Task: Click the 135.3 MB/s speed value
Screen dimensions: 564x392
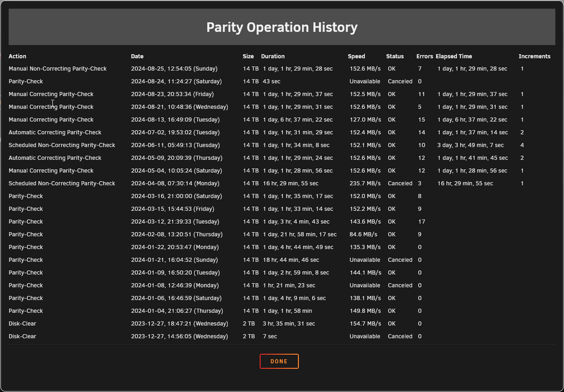Action: coord(365,248)
